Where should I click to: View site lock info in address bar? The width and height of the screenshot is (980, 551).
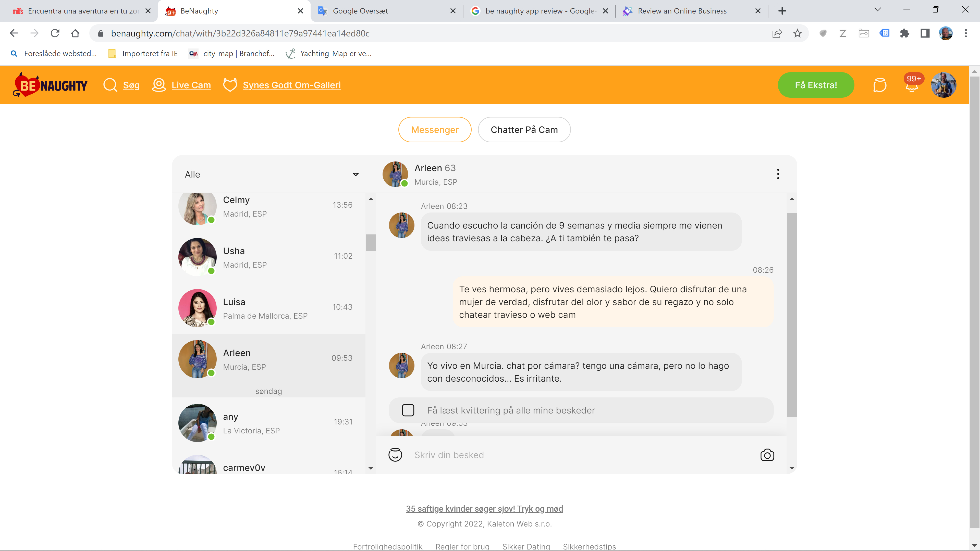[101, 33]
